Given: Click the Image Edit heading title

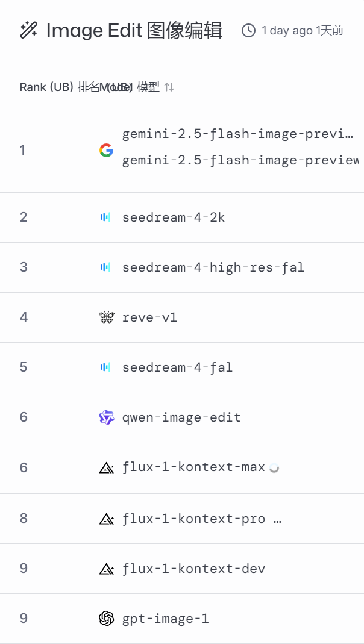Looking at the screenshot, I should point(134,30).
